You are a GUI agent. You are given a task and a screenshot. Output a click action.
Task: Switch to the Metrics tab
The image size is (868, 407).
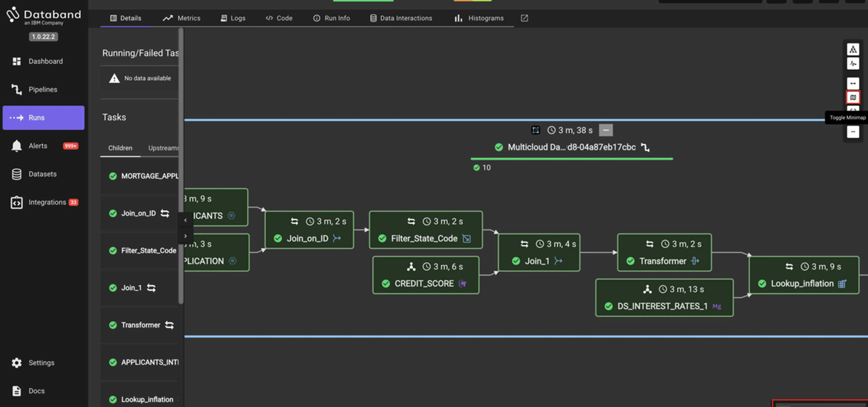[182, 18]
